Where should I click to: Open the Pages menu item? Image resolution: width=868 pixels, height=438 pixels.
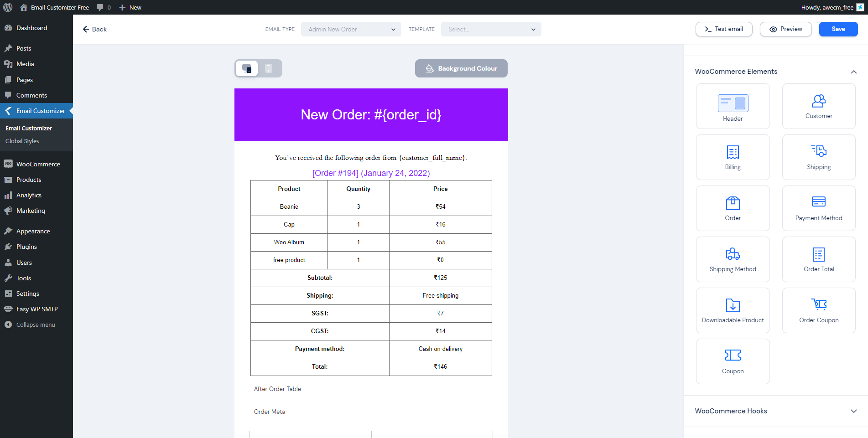click(36, 80)
